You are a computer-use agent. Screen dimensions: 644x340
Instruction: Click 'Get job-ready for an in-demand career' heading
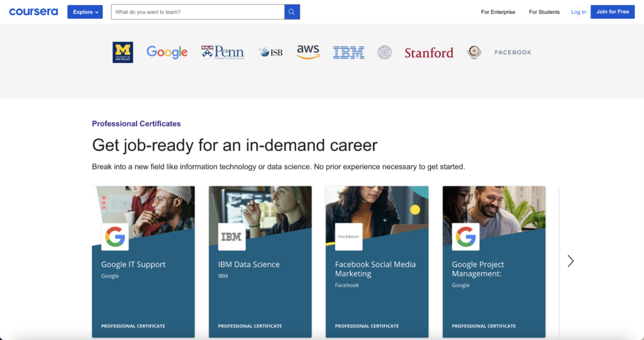coord(235,145)
